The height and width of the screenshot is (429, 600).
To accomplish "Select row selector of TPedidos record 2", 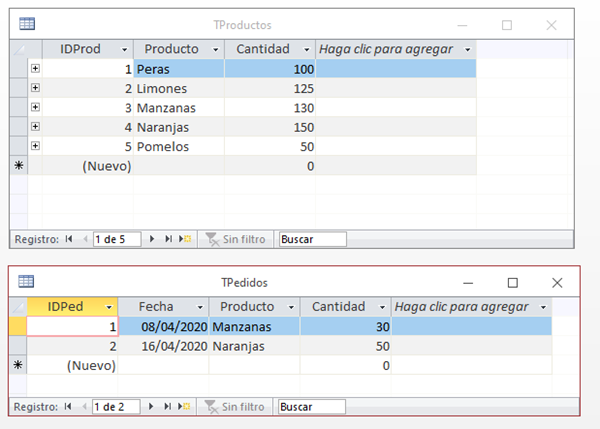I will pyautogui.click(x=18, y=346).
